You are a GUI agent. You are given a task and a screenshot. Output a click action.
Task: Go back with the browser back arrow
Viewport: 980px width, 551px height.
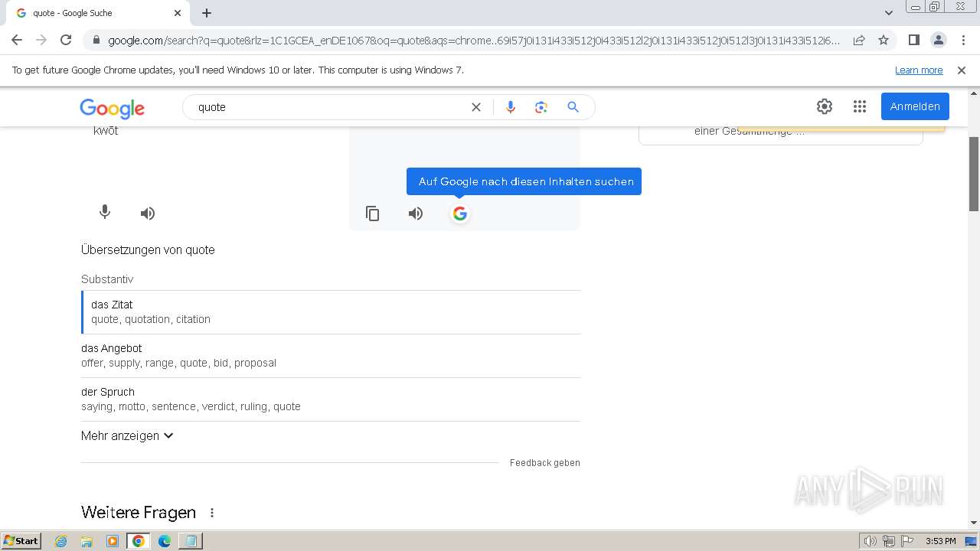[17, 40]
